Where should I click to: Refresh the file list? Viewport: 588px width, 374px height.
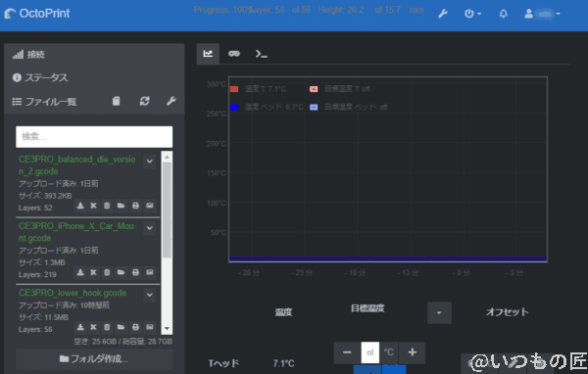(x=145, y=101)
